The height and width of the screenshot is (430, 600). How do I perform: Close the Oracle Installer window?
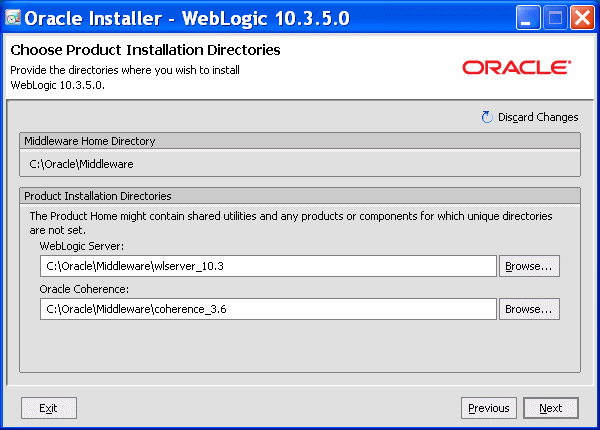(x=582, y=17)
